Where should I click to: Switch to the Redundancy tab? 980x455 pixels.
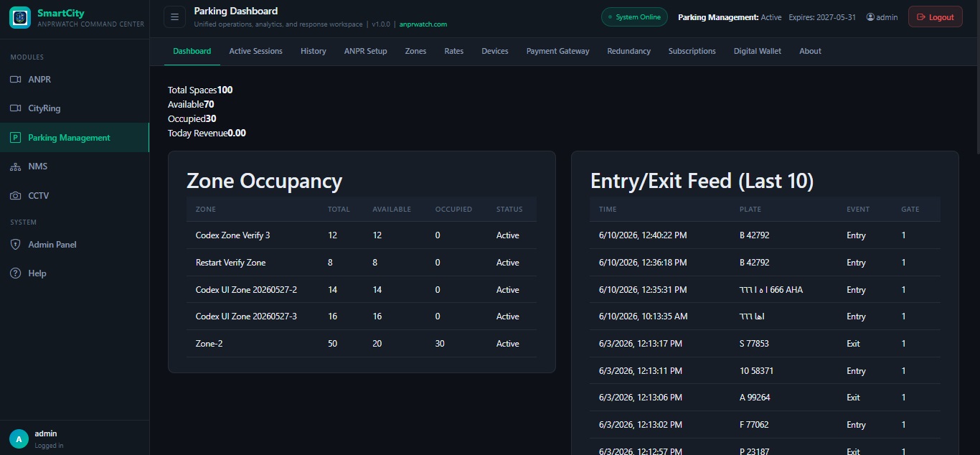tap(629, 51)
